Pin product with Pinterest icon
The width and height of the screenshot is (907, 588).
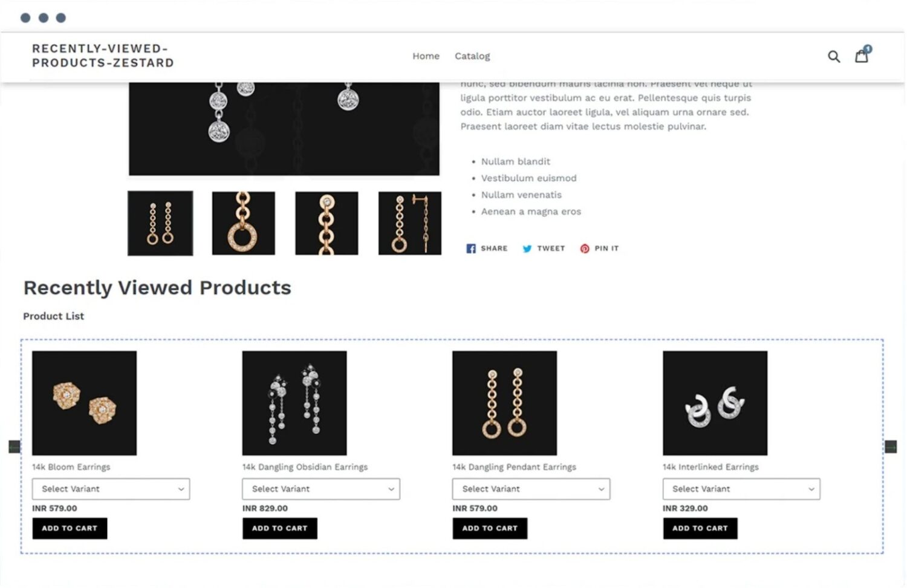point(584,248)
